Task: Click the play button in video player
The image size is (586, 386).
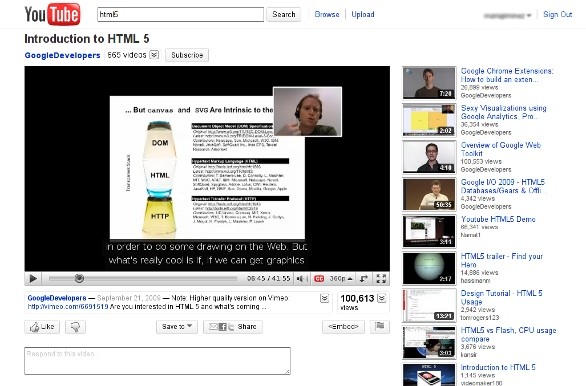Action: [33, 278]
